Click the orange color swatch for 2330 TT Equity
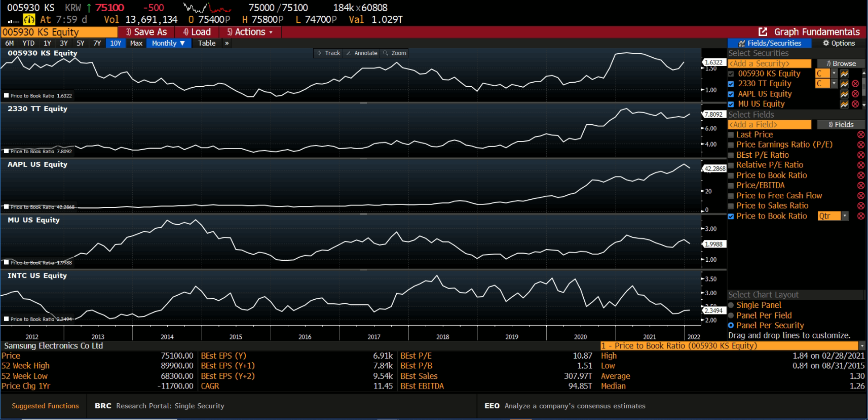 click(822, 84)
